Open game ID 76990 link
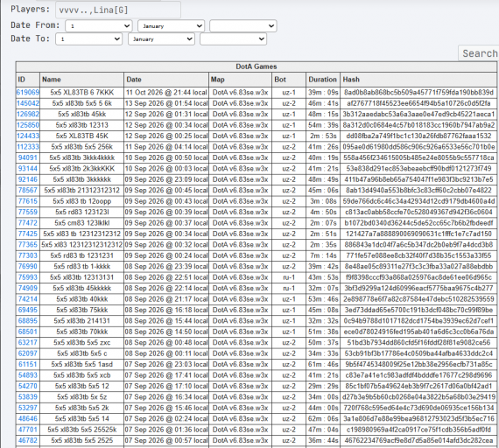Viewport: 499px width, 448px height. click(28, 266)
